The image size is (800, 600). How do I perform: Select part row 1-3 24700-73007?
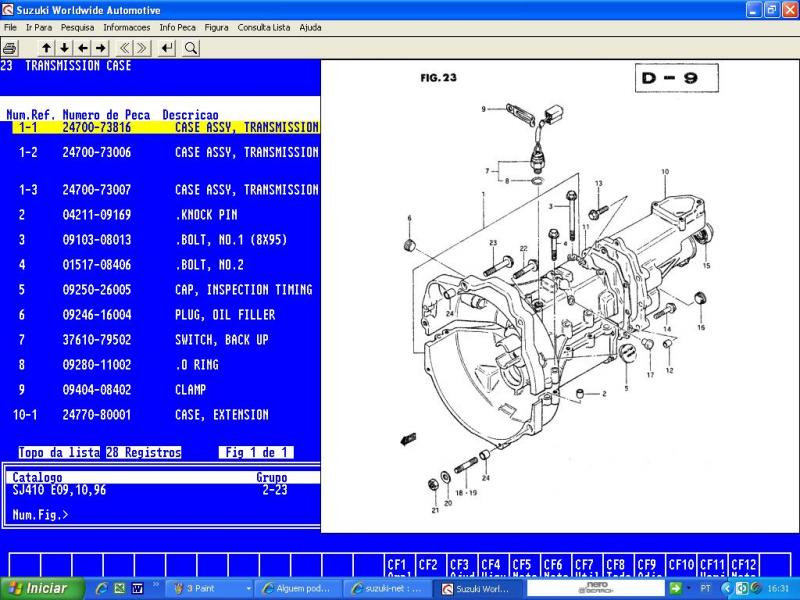pos(166,190)
